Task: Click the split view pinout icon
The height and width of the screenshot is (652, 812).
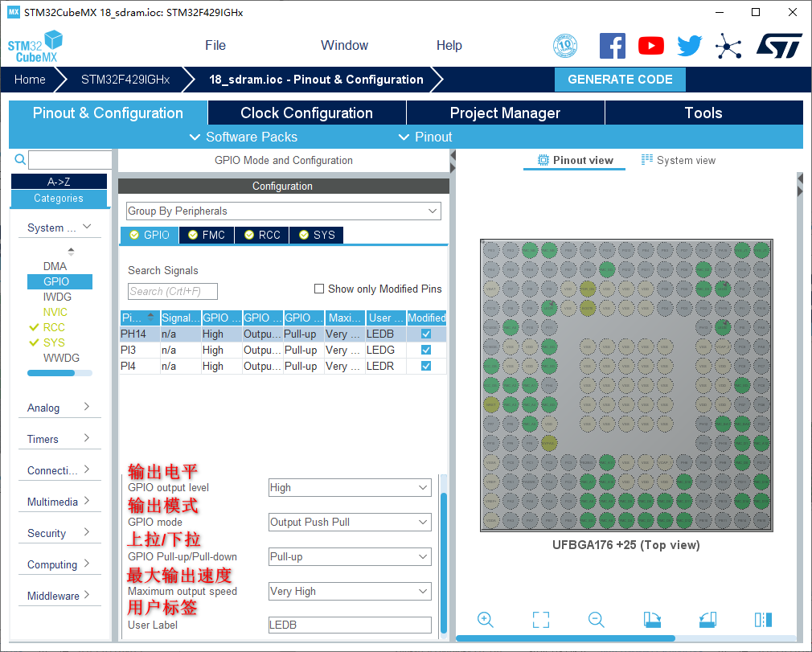Action: click(x=763, y=619)
